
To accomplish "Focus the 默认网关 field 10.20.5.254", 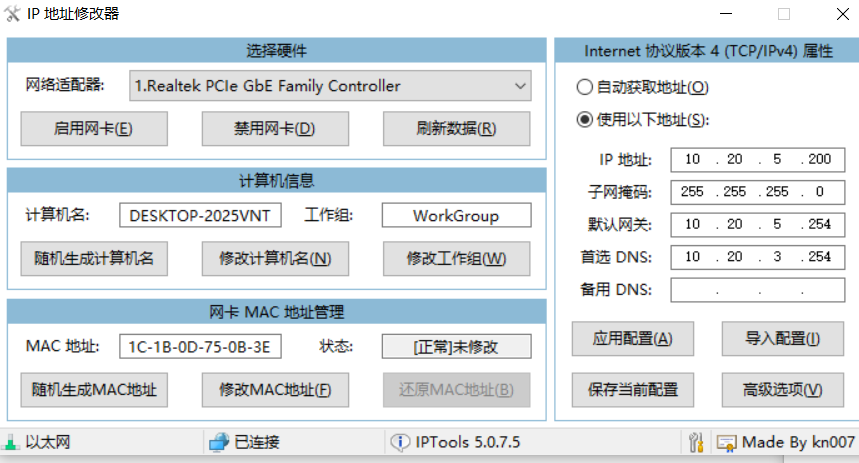I will click(758, 225).
